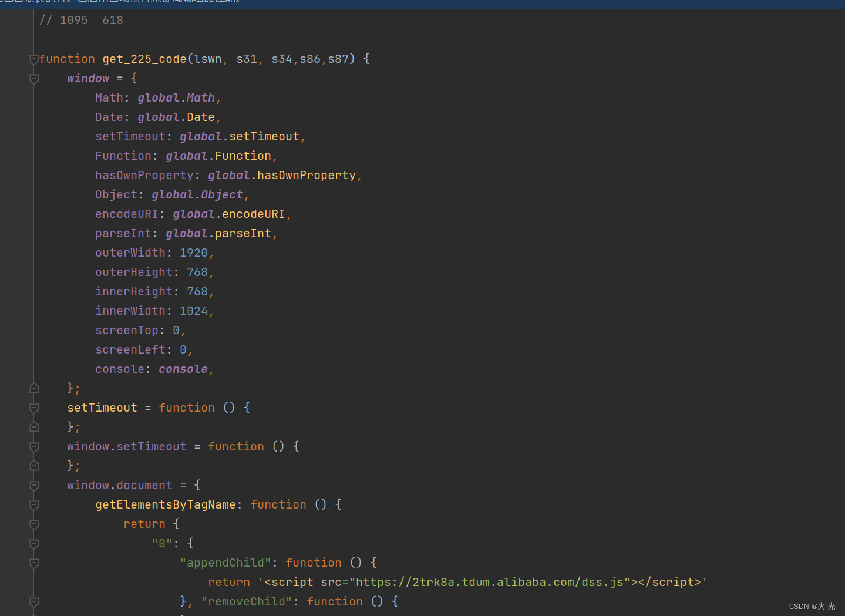
Task: Click the function name get_225_code
Action: [x=144, y=59]
